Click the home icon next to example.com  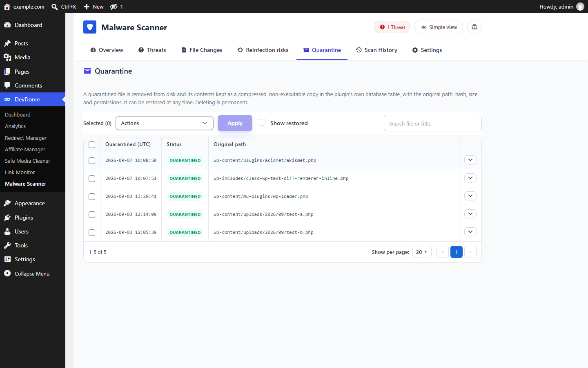coord(7,7)
